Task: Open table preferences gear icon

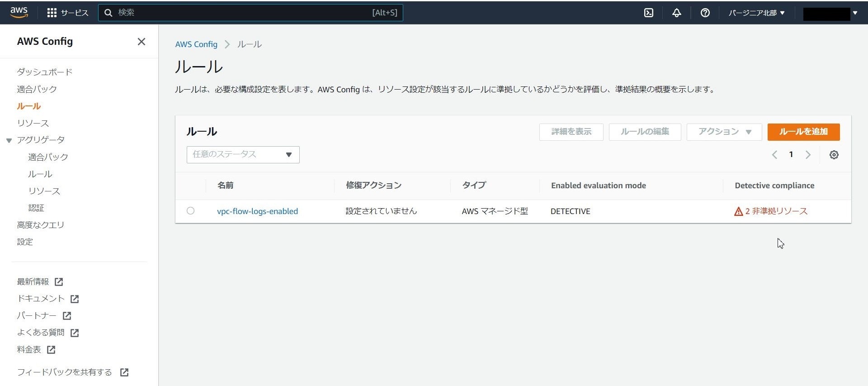Action: coord(834,155)
